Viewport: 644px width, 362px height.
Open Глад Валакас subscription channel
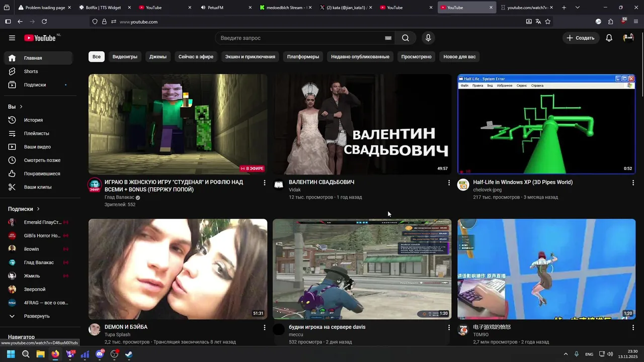click(39, 262)
